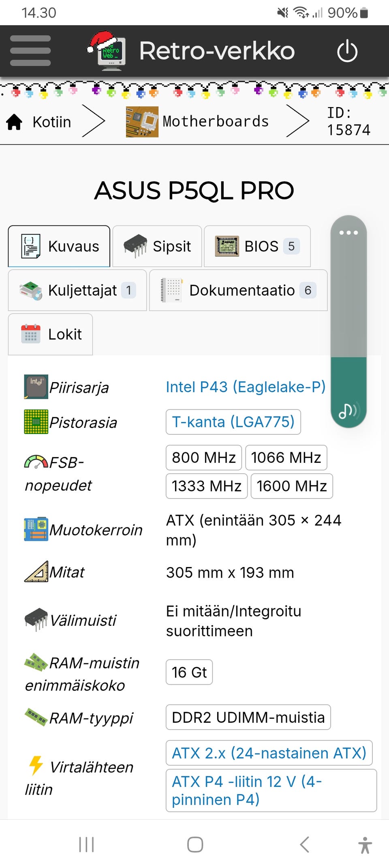This screenshot has height=868, width=389.
Task: Tap the clock showing 14.30
Action: click(39, 13)
